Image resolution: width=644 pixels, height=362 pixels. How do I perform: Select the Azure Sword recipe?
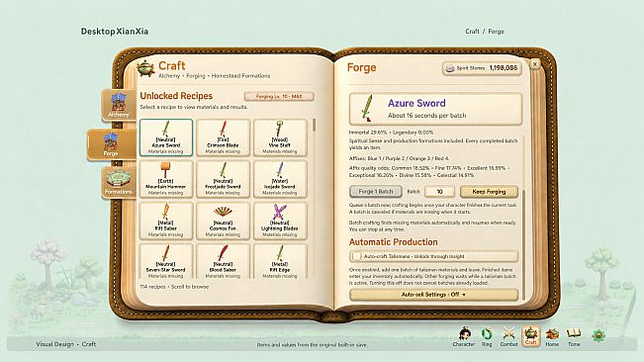pos(166,137)
